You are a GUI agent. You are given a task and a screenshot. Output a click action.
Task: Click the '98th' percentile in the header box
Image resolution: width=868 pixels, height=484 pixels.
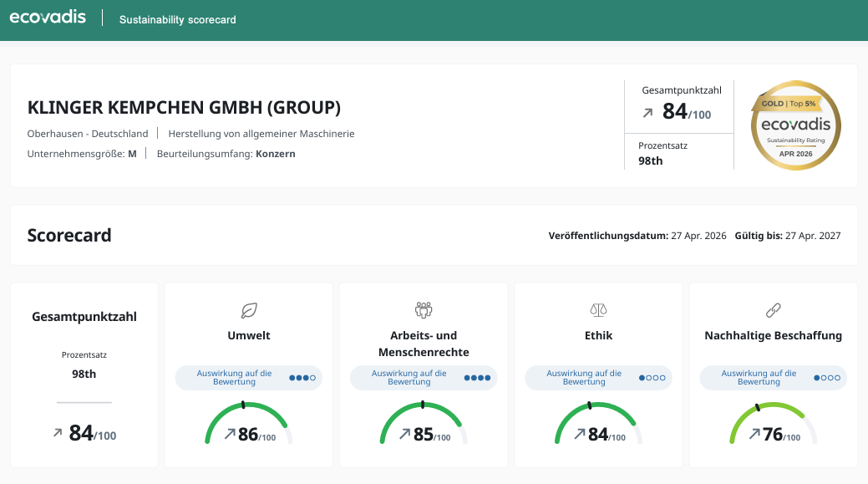pyautogui.click(x=651, y=160)
